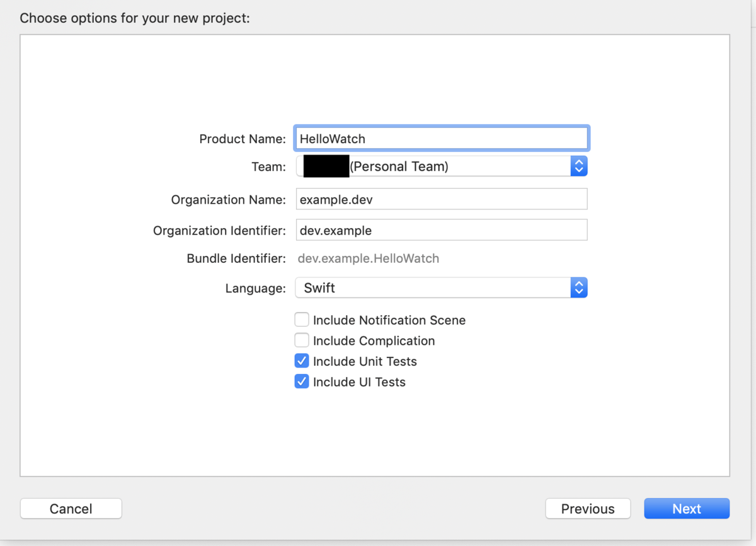Click the 'Product Name:' label
Screen dimensions: 756x546
pyautogui.click(x=243, y=139)
